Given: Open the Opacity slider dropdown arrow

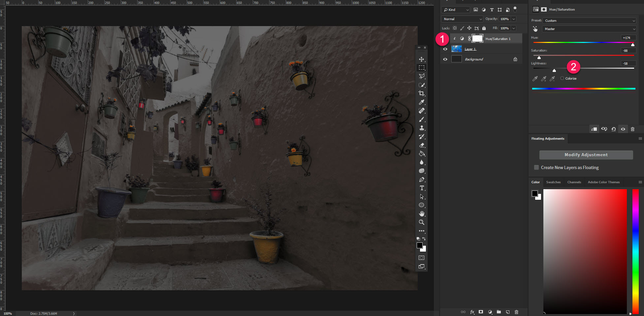Looking at the screenshot, I should 514,19.
